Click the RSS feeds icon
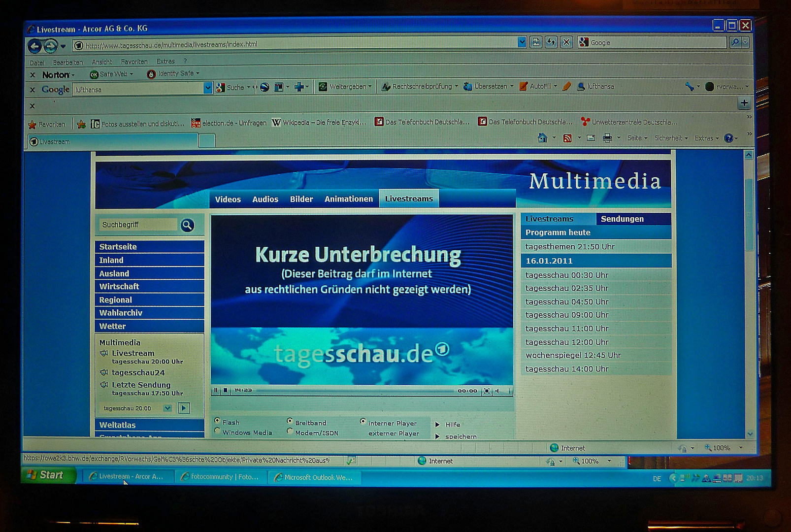The width and height of the screenshot is (791, 532). click(x=567, y=138)
